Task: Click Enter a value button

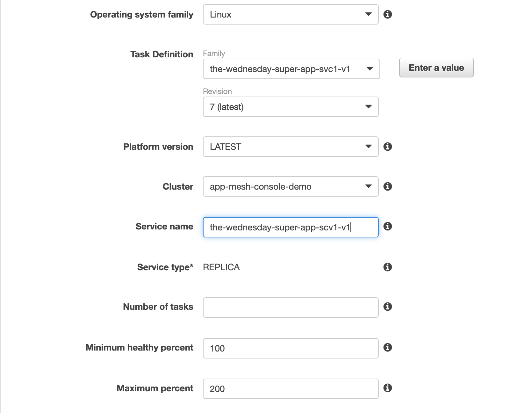Action: pos(436,68)
